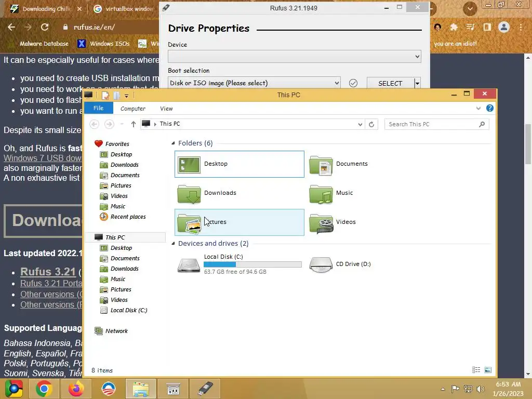Image resolution: width=532 pixels, height=399 pixels.
Task: Expand the Explorer ribbon chevron
Action: pyautogui.click(x=478, y=108)
